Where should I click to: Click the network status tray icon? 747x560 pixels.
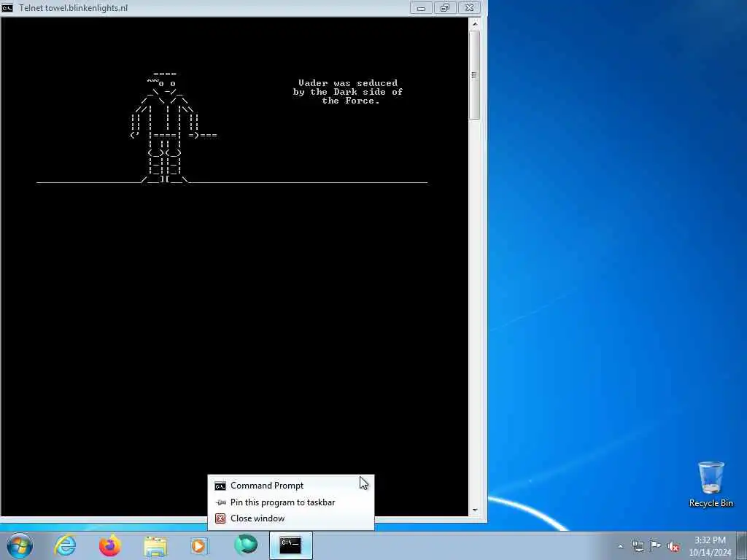click(x=638, y=547)
